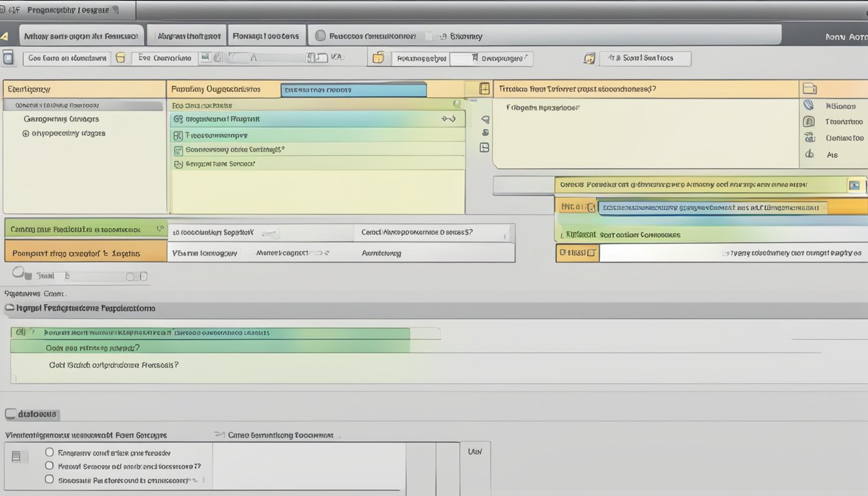Image resolution: width=868 pixels, height=496 pixels.
Task: Collapse the 'hgrgel Feahgtuetcome Fegelerstiome' section
Action: (10, 309)
